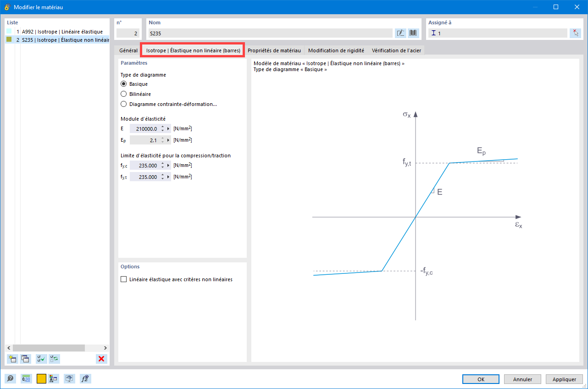Select the Basique diagram type
The width and height of the screenshot is (588, 389).
click(123, 84)
